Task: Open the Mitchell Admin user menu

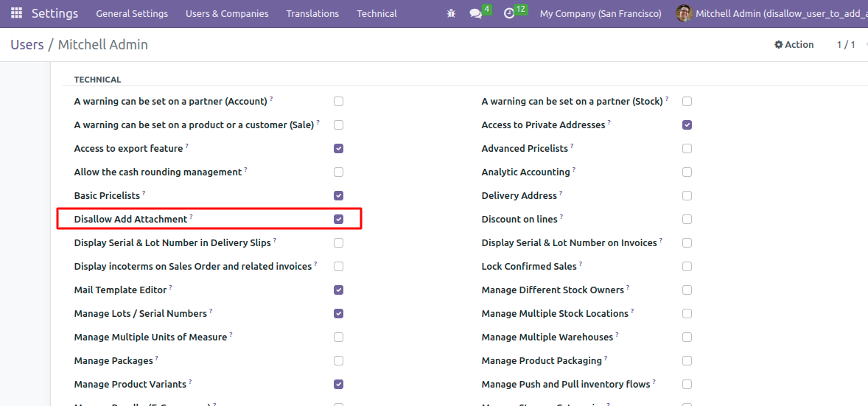Action: [771, 13]
